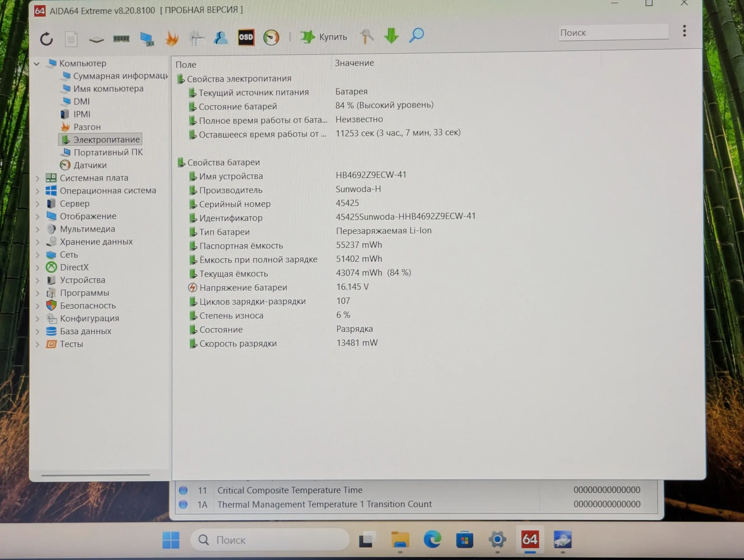Viewport: 744px width, 560px height.
Task: Select the Разгон tree item
Action: click(x=81, y=127)
